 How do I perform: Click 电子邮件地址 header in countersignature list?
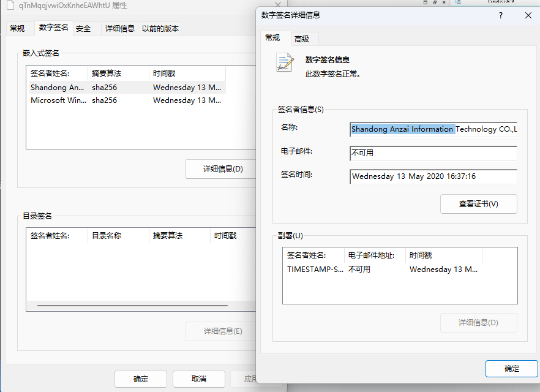coord(375,255)
